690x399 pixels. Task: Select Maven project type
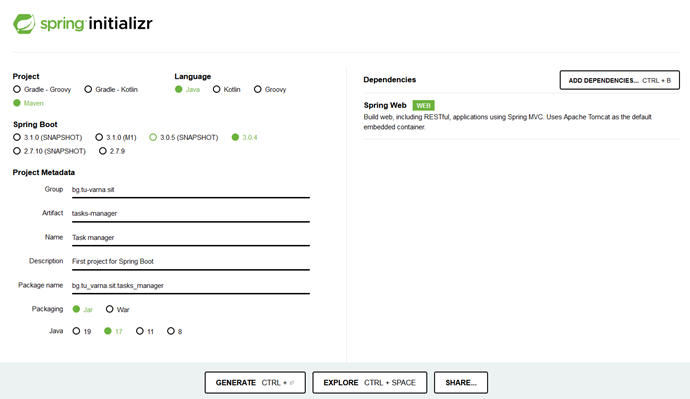28,103
